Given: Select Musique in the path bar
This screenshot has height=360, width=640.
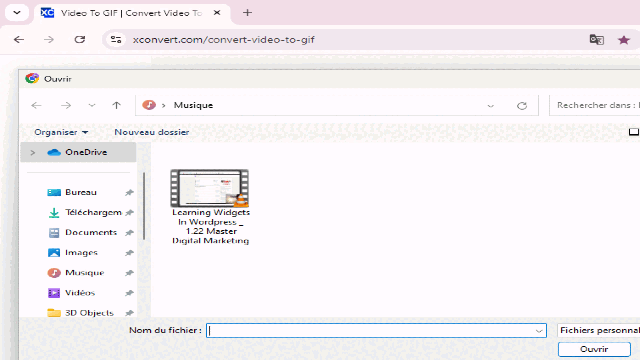Looking at the screenshot, I should tap(193, 105).
